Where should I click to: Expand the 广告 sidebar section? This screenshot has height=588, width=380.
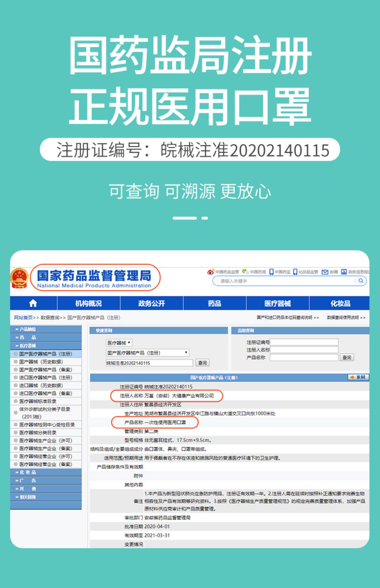click(46, 480)
